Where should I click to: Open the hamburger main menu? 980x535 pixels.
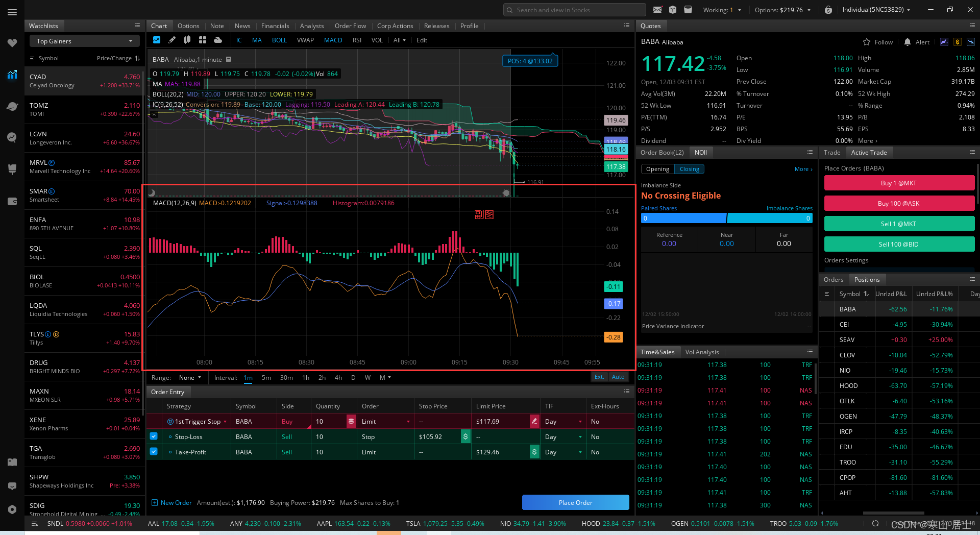(12, 12)
